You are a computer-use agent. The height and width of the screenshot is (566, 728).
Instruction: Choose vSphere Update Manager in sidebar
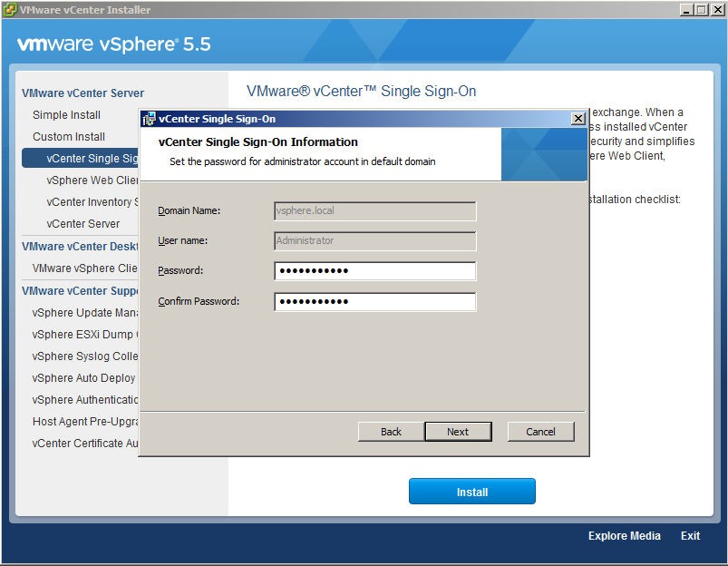pos(84,313)
